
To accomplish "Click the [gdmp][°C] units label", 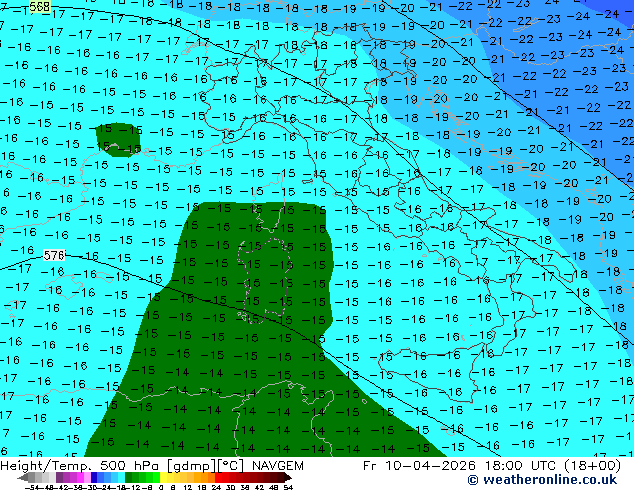I will pyautogui.click(x=205, y=466).
